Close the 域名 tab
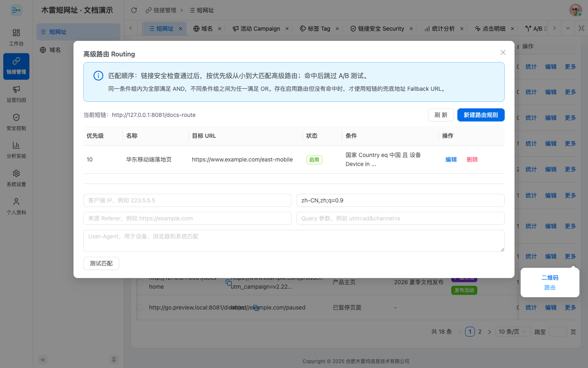Screen dimensions: 588x368 coord(220,29)
